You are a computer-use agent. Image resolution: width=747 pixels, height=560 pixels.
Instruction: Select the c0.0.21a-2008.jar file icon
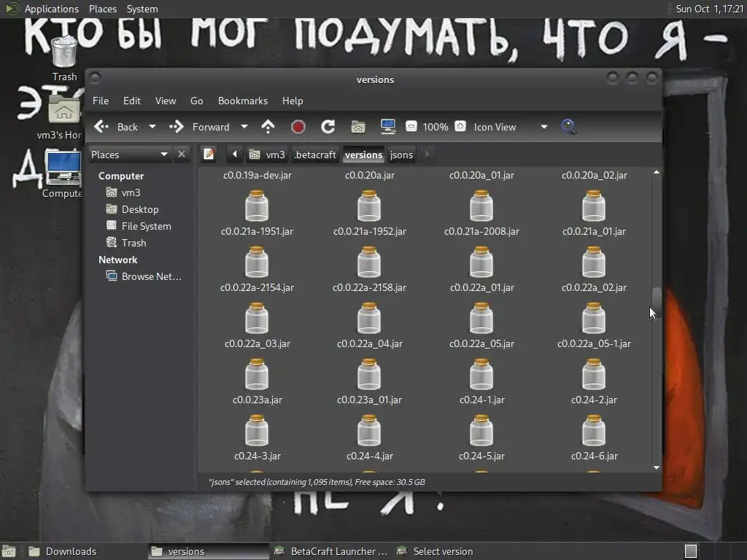point(481,206)
